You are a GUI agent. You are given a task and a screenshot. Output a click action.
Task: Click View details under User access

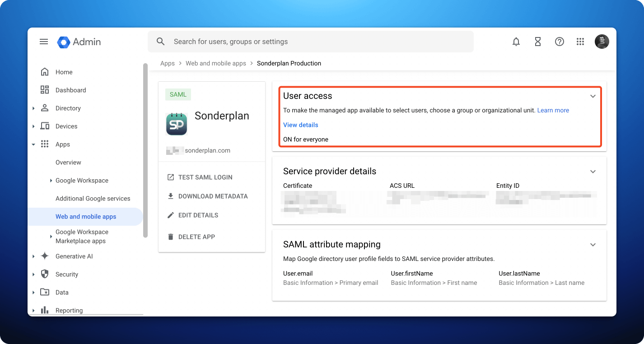coord(300,125)
